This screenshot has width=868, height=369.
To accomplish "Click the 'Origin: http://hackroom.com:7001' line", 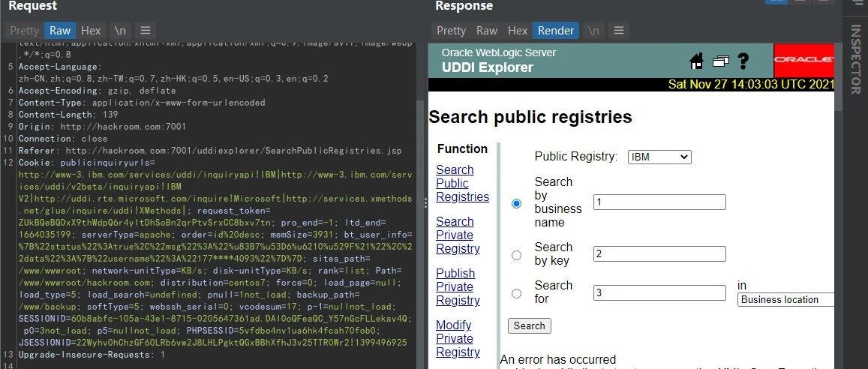I will click(102, 127).
